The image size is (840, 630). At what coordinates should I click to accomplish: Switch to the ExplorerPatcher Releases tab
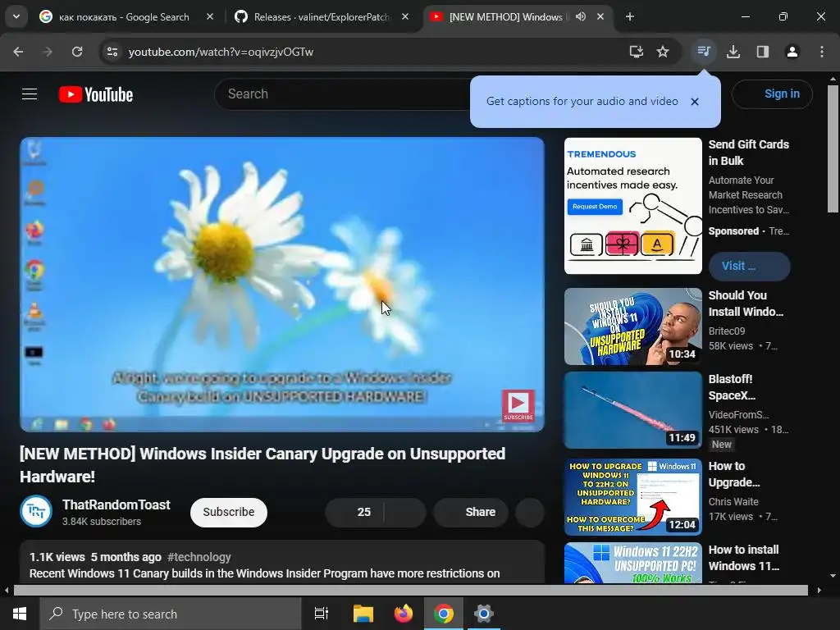[322, 17]
